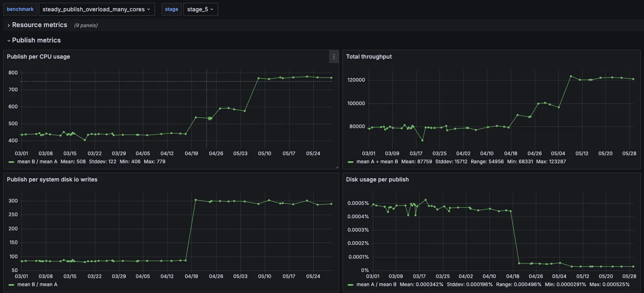Open the stage_5 stage dropdown
Viewport: 644px width, 293px height.
point(200,9)
